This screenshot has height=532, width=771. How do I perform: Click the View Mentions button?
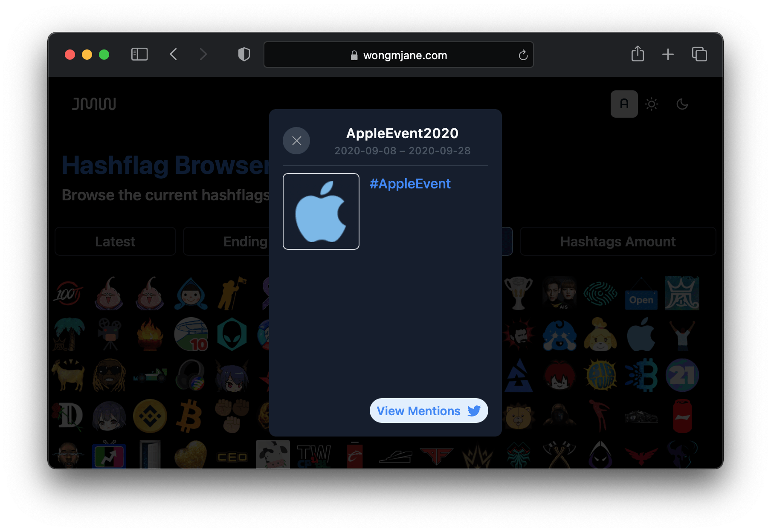coord(429,411)
